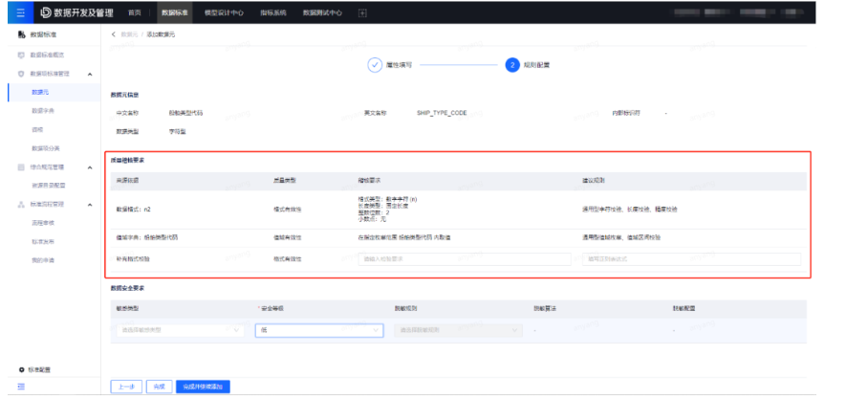The height and width of the screenshot is (400, 868).
Task: Open 资源目录配置 in the sidebar
Action: click(x=49, y=186)
